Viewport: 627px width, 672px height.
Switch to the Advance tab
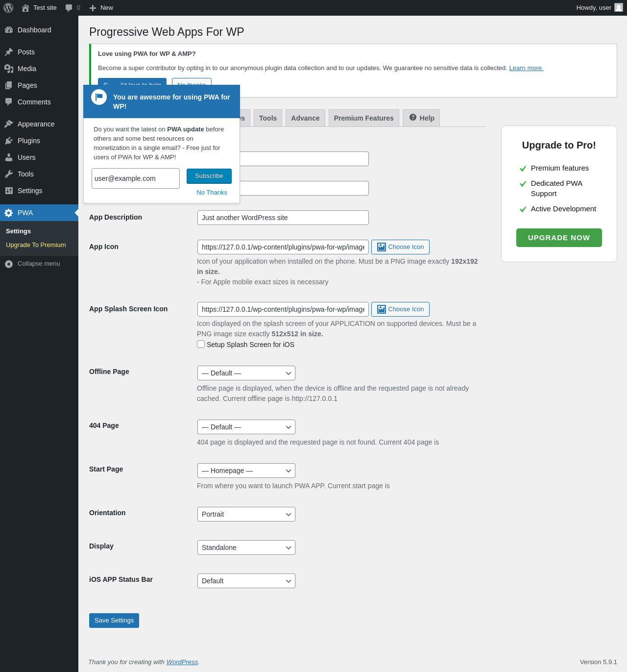point(305,118)
